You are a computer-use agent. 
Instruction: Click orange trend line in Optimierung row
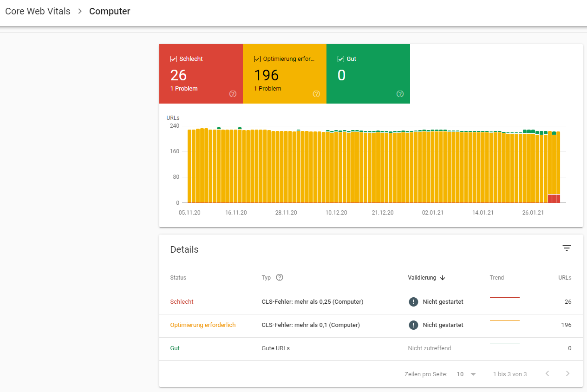pyautogui.click(x=505, y=320)
